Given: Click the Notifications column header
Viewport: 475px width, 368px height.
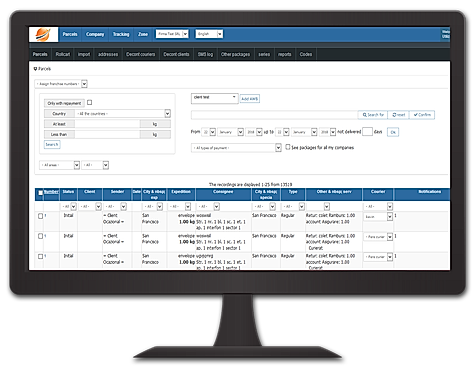Looking at the screenshot, I should coord(429,192).
